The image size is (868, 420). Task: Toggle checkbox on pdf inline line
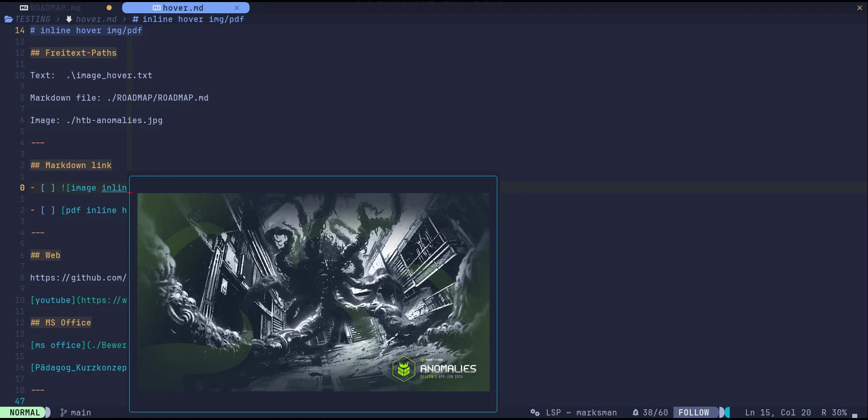point(48,210)
